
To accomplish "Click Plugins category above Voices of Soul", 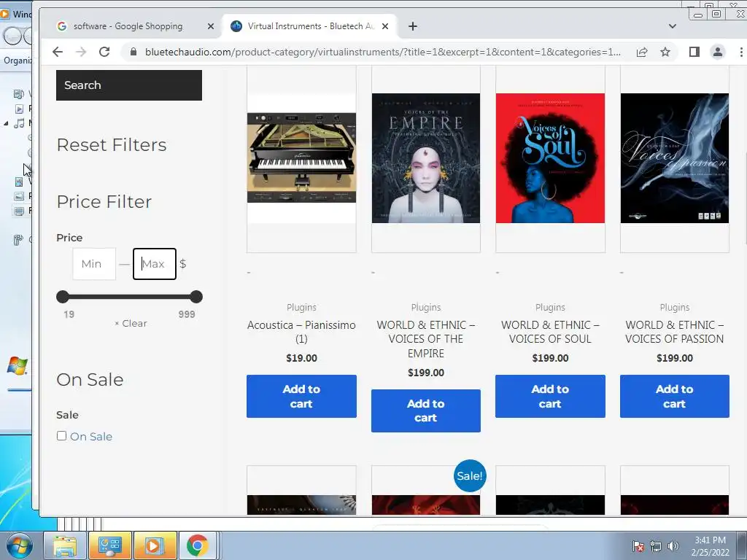I will tap(550, 308).
